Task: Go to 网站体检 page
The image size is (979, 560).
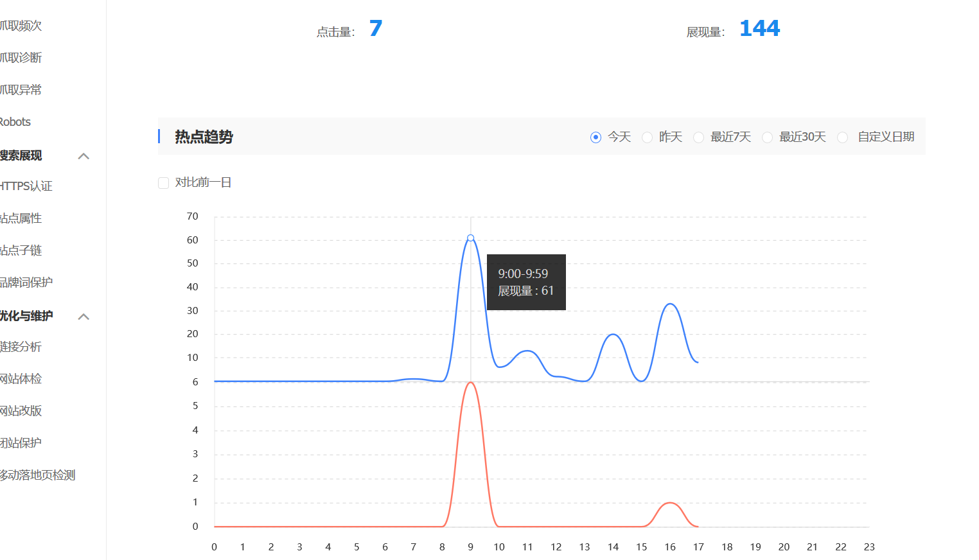Action: tap(21, 379)
